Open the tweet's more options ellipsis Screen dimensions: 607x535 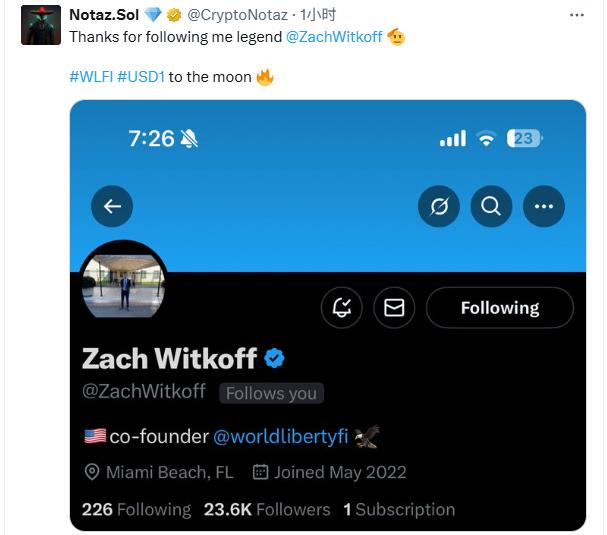[x=577, y=15]
